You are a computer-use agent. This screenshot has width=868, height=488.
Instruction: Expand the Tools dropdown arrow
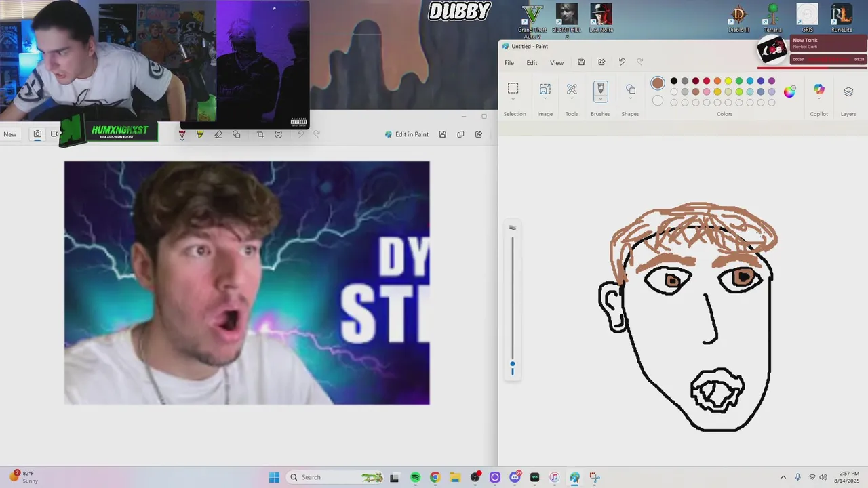point(572,99)
